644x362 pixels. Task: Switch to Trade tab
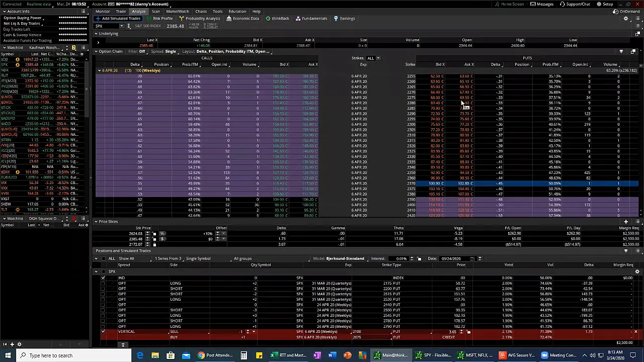point(121,11)
